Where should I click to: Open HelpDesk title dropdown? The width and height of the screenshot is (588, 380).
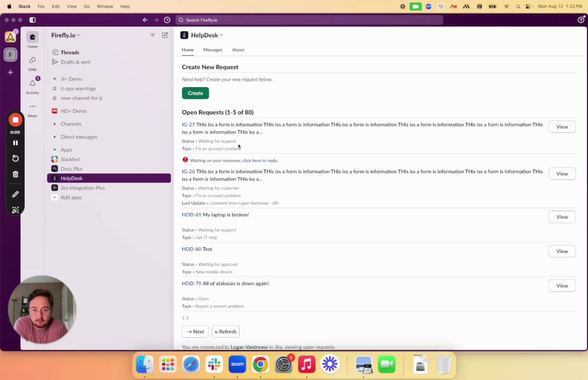(x=207, y=35)
